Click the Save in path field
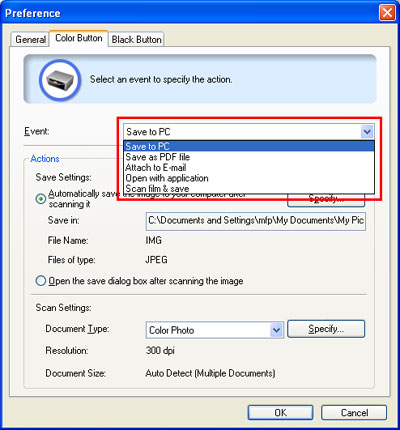Image resolution: width=400 pixels, height=430 pixels. pyautogui.click(x=256, y=221)
